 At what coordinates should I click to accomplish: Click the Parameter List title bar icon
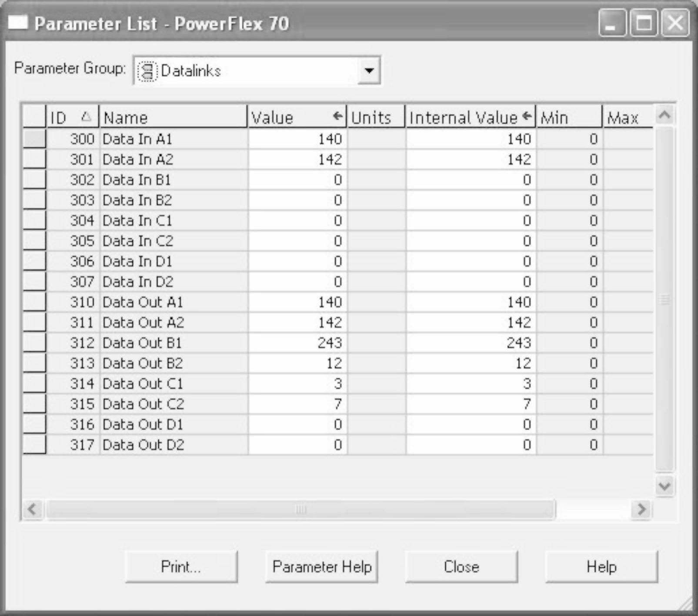click(18, 22)
